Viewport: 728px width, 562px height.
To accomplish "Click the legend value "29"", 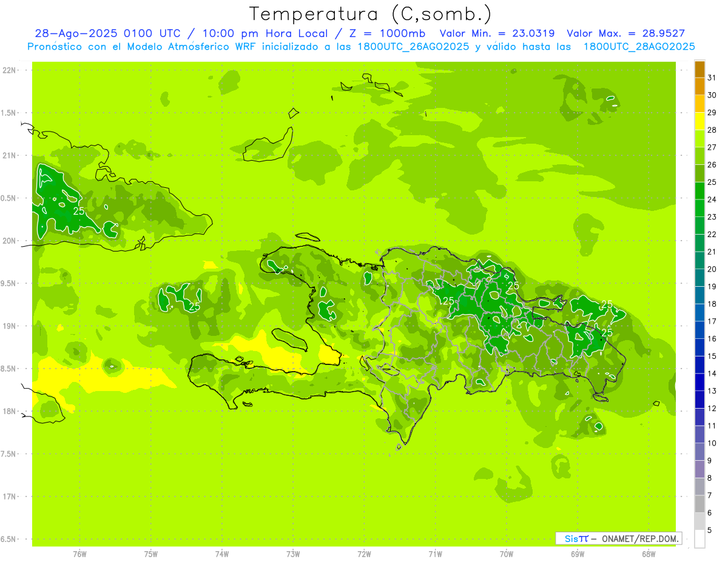I will click(x=712, y=113).
